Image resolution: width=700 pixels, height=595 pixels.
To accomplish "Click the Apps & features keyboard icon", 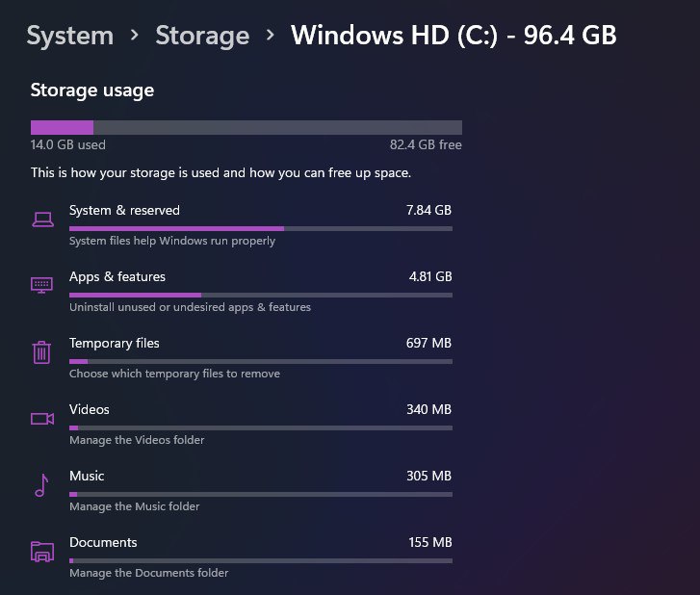I will point(42,285).
